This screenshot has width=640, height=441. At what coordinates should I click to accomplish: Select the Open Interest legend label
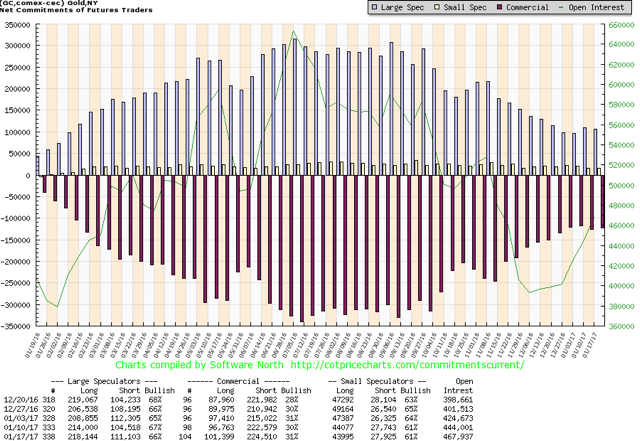point(596,7)
